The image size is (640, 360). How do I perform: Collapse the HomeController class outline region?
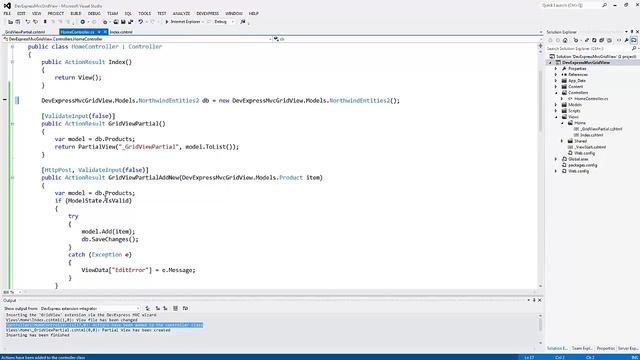pos(12,47)
